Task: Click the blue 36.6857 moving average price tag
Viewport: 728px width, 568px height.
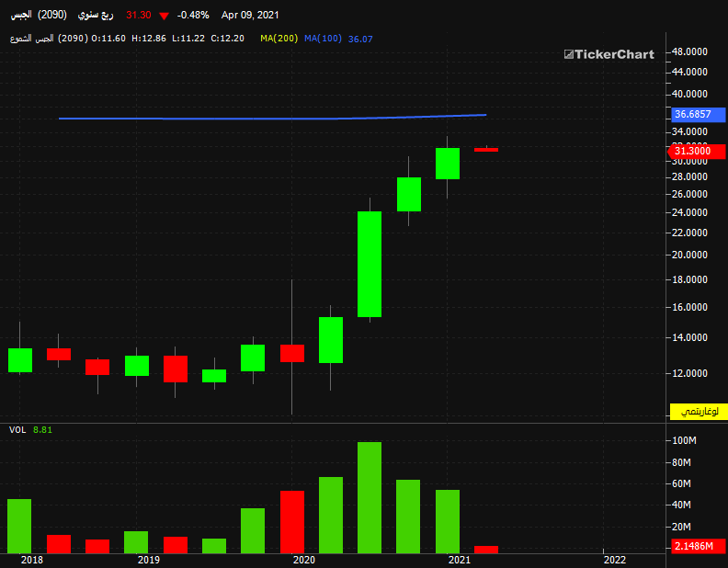Action: (x=698, y=114)
